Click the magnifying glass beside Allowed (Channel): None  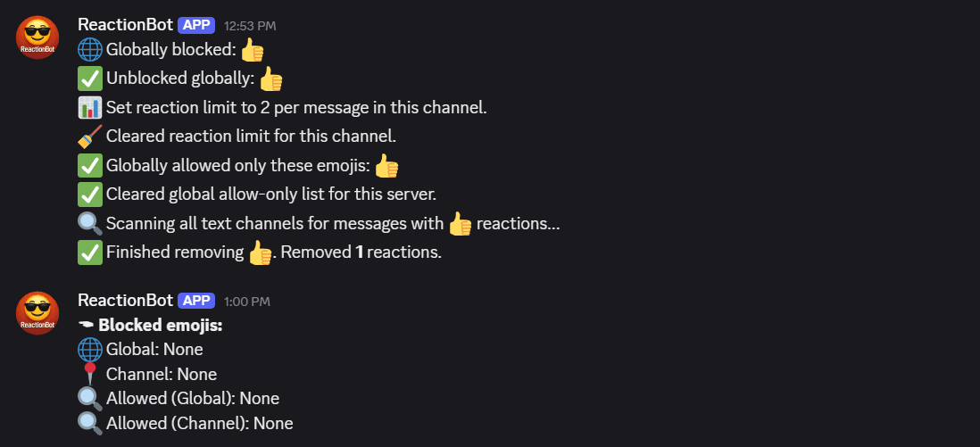click(90, 423)
